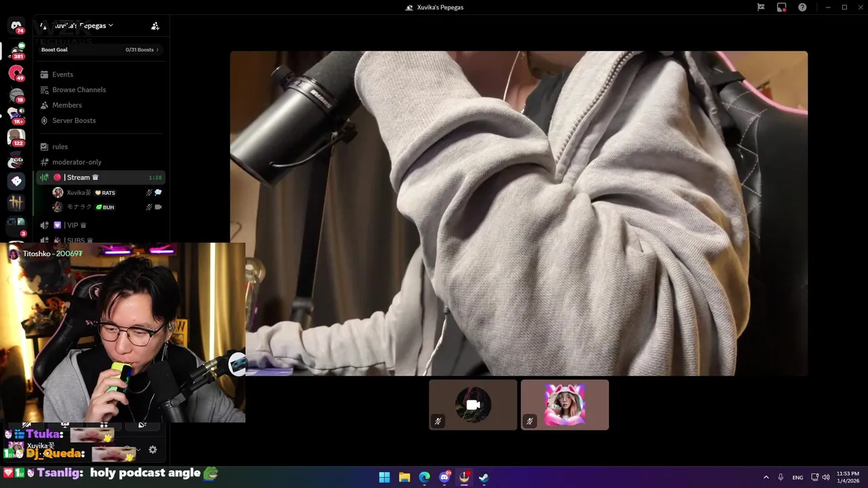Open Windows Start menu
The image size is (868, 488).
(384, 477)
